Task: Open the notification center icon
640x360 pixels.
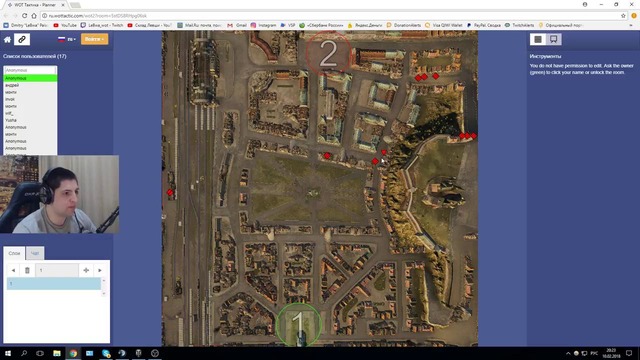Action: point(629,353)
